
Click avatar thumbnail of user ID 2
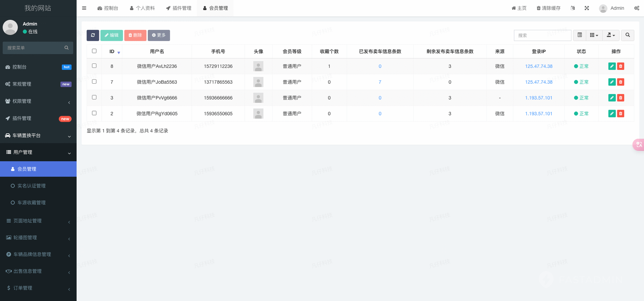pyautogui.click(x=258, y=114)
